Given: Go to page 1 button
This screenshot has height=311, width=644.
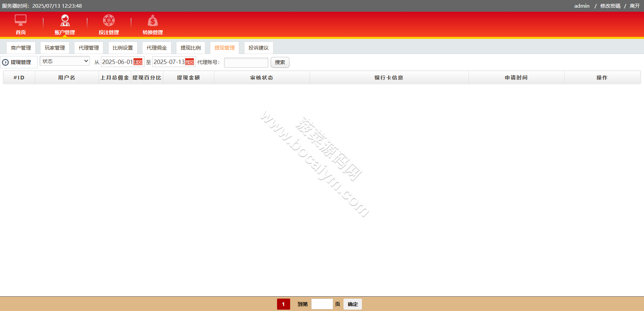Looking at the screenshot, I should (283, 304).
